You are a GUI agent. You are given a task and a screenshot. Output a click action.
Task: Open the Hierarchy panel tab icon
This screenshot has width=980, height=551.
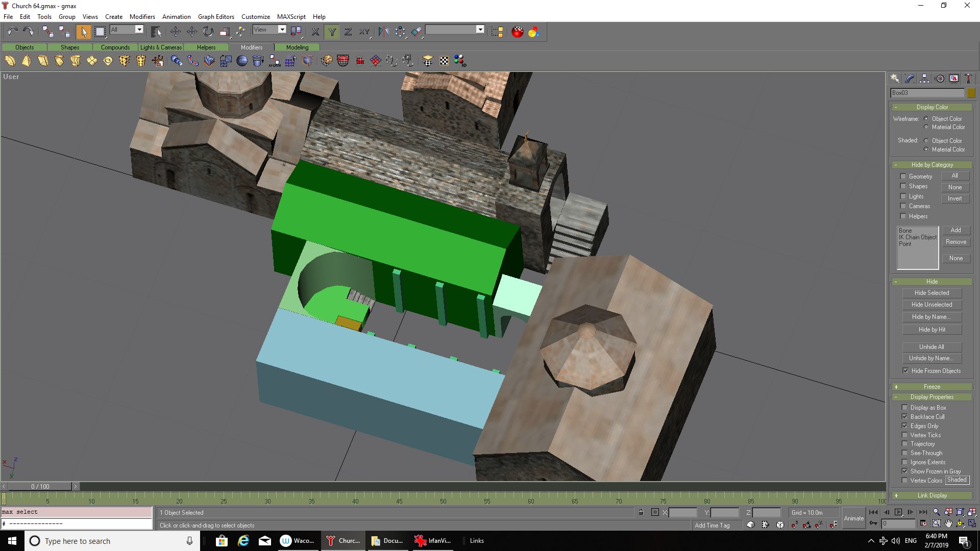pos(924,79)
